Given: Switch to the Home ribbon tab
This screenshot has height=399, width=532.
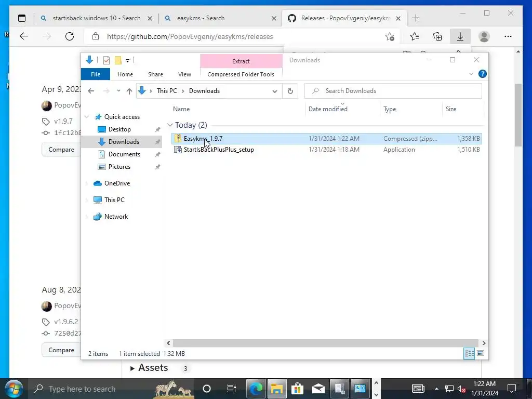Looking at the screenshot, I should pyautogui.click(x=125, y=74).
